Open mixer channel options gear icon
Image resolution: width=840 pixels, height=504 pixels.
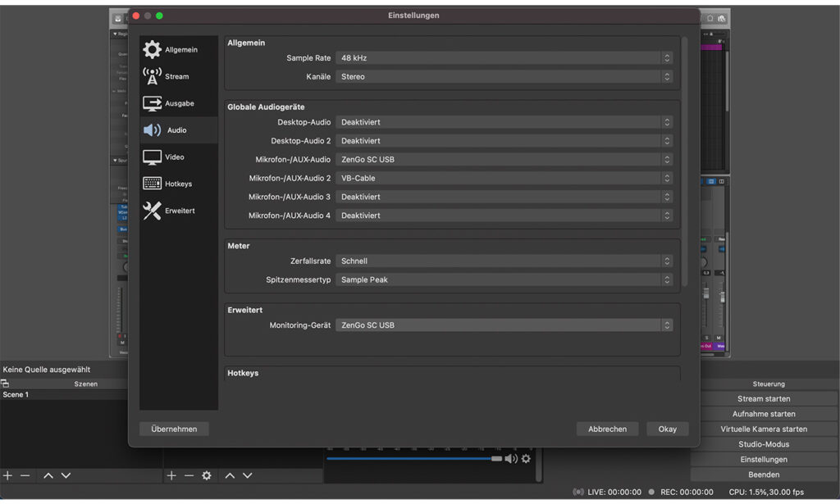pyautogui.click(x=526, y=459)
